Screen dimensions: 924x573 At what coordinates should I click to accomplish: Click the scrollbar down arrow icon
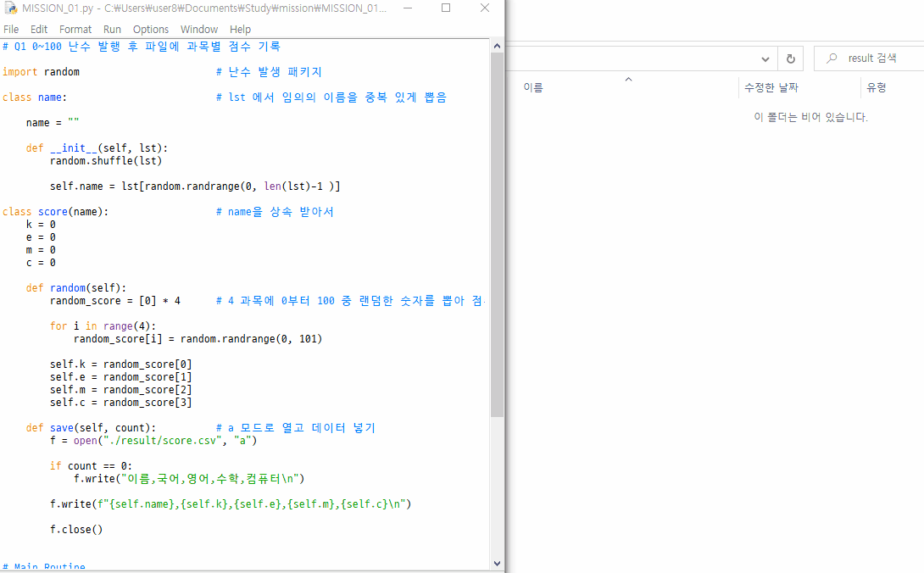tap(497, 563)
